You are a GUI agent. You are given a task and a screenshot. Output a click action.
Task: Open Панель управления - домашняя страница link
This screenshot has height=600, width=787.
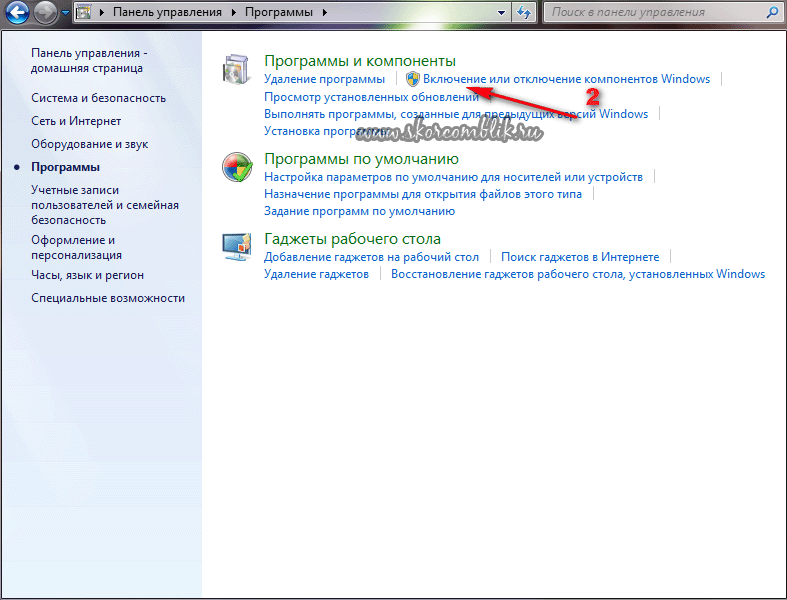click(x=89, y=60)
